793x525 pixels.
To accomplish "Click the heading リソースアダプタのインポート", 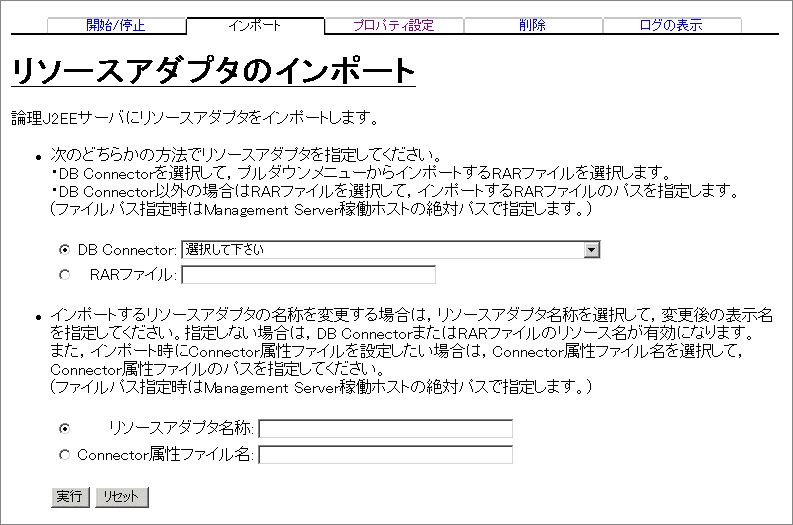I will pyautogui.click(x=213, y=71).
